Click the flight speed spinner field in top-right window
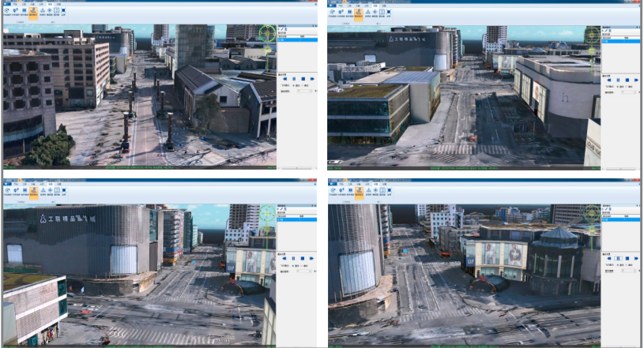 pos(628,92)
